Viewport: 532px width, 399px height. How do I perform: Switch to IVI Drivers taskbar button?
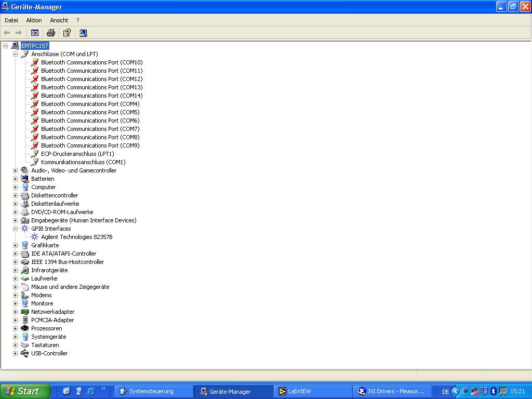[x=392, y=391]
